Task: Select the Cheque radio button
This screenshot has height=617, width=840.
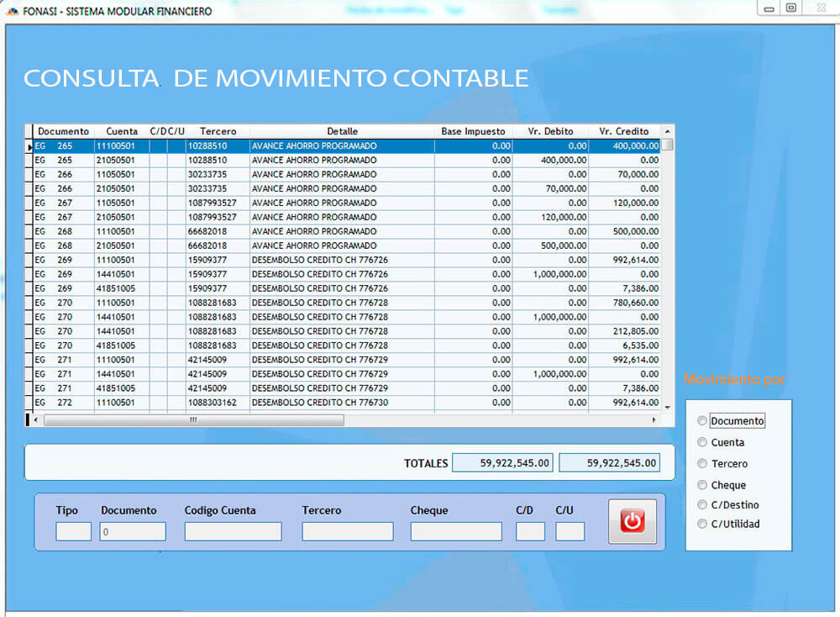Action: point(703,485)
